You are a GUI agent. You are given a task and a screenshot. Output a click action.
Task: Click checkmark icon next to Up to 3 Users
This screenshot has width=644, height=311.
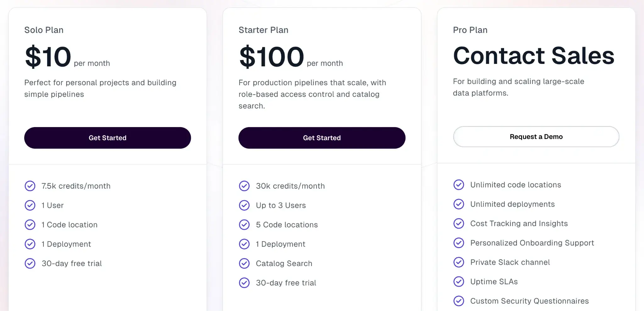click(x=244, y=205)
